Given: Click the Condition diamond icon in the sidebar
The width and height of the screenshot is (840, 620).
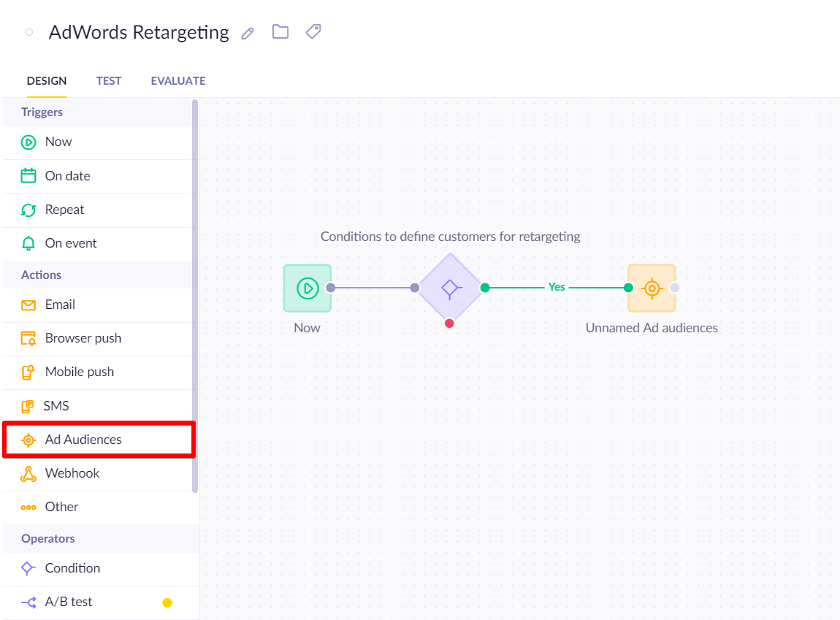Looking at the screenshot, I should point(28,568).
